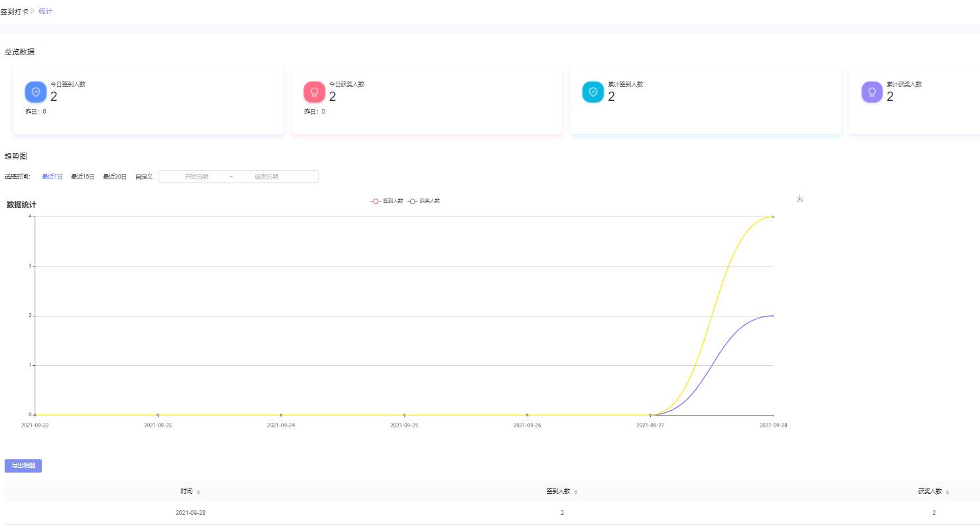Select the 最近15日 time range
The image size is (980, 525).
point(83,177)
